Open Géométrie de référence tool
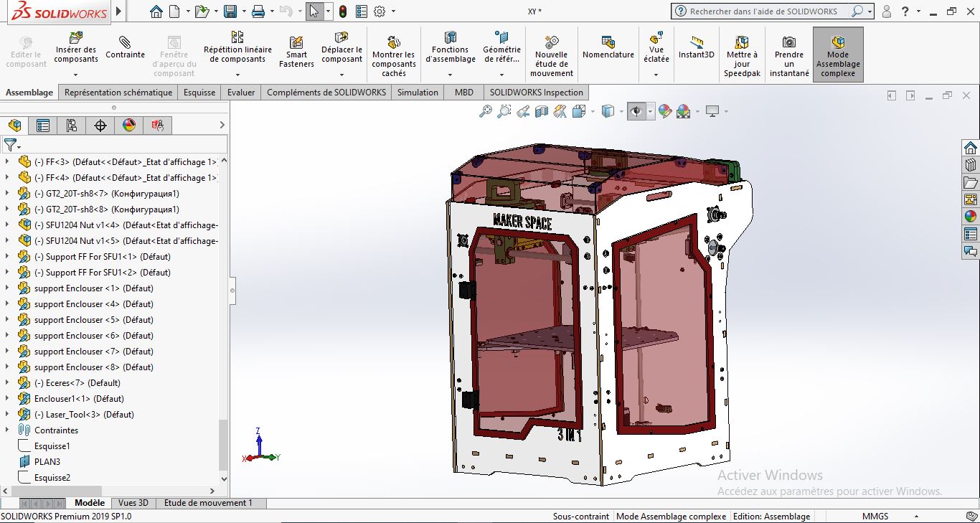The height and width of the screenshot is (523, 980). coord(501,47)
